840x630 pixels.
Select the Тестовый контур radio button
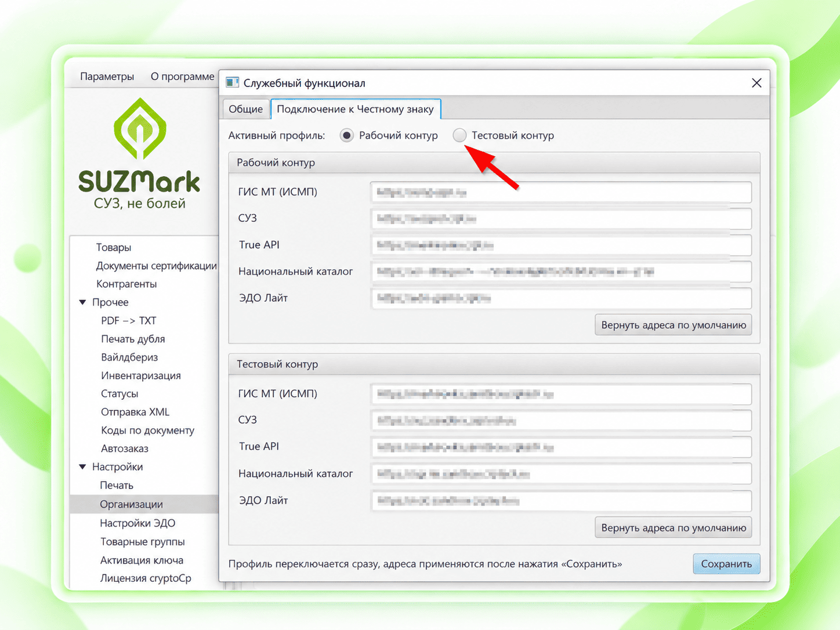[x=459, y=135]
